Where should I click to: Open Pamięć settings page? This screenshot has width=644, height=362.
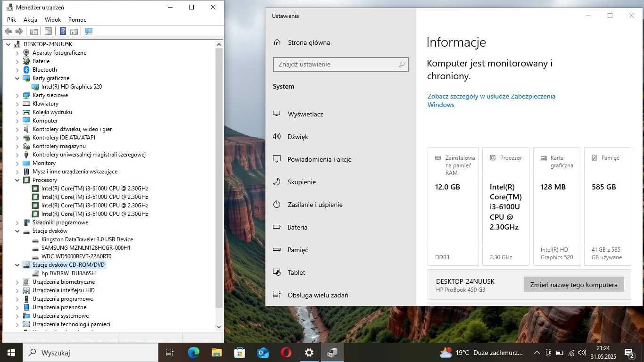tap(298, 250)
